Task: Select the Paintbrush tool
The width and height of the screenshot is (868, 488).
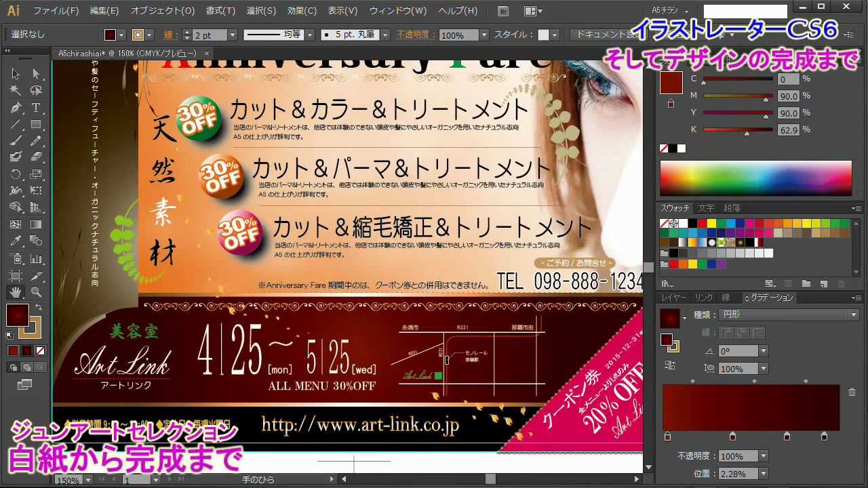Action: [16, 140]
